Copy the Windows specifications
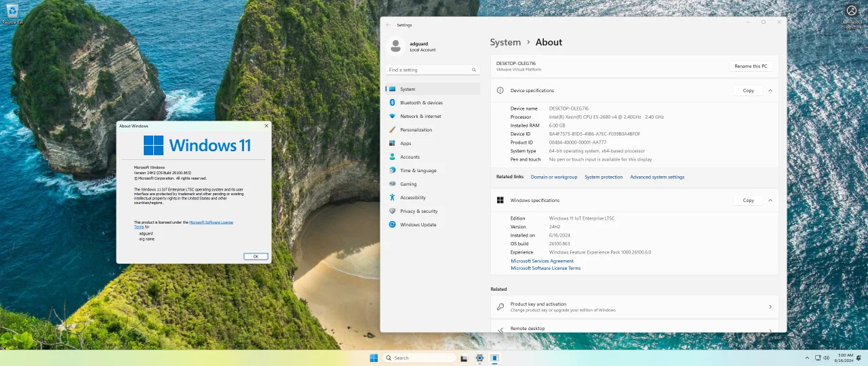Image resolution: width=868 pixels, height=366 pixels. 748,200
